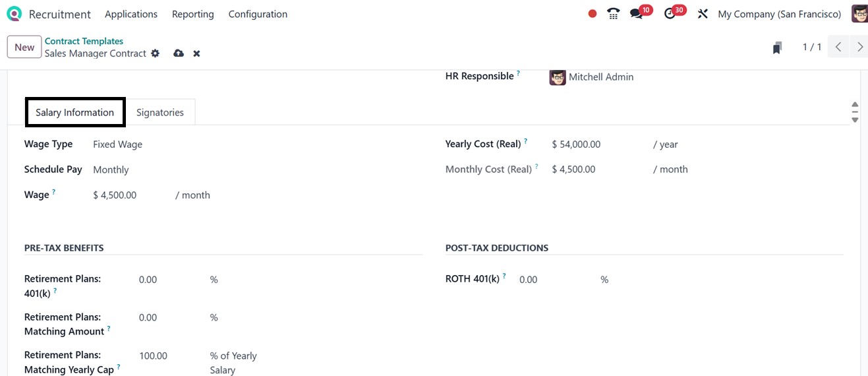Switch company via My Company (San Francisco)
Viewport: 868px width, 376px height.
click(779, 14)
